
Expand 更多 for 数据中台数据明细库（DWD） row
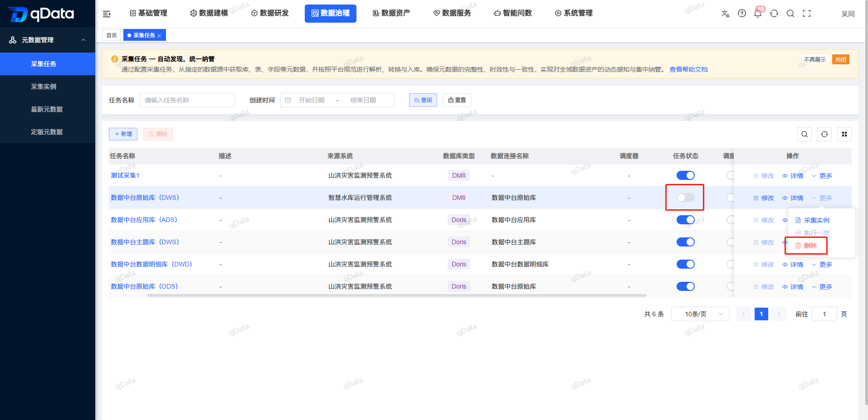(x=822, y=265)
